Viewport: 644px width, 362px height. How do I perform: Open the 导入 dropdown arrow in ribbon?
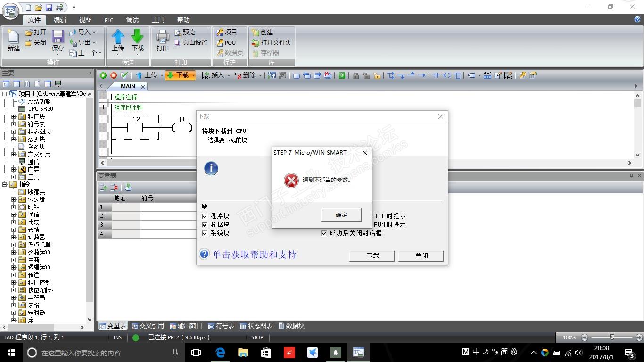point(94,32)
